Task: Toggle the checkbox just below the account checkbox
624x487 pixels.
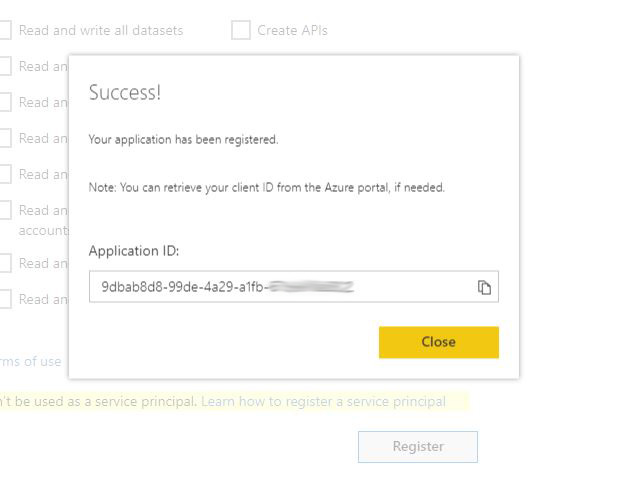Action: pos(4,263)
